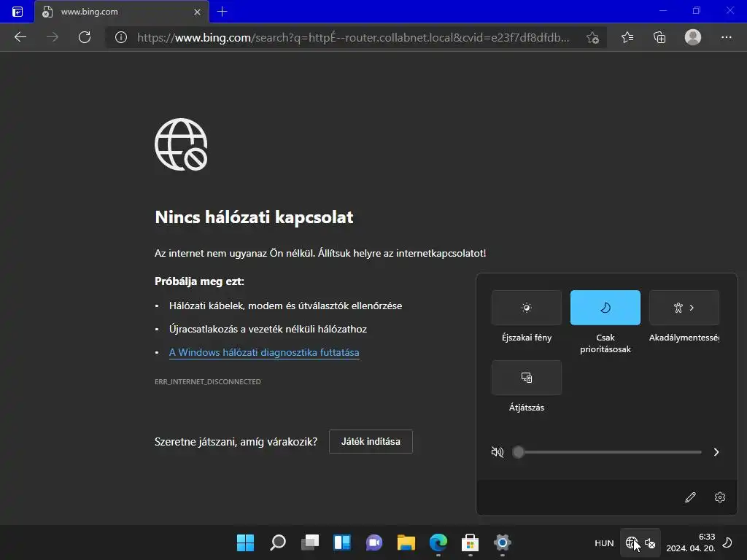Toggle Éjszakai fény quick setting
Screen dimensions: 747x560
coord(527,308)
